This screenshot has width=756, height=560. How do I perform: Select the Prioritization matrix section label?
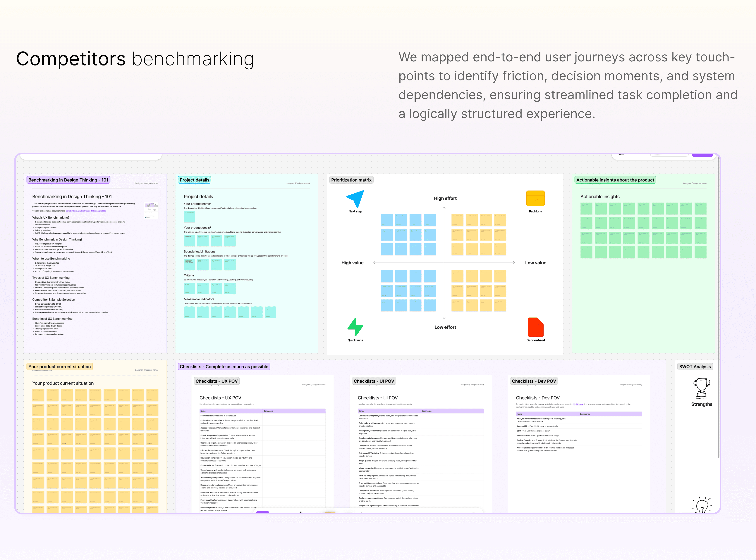coord(351,180)
